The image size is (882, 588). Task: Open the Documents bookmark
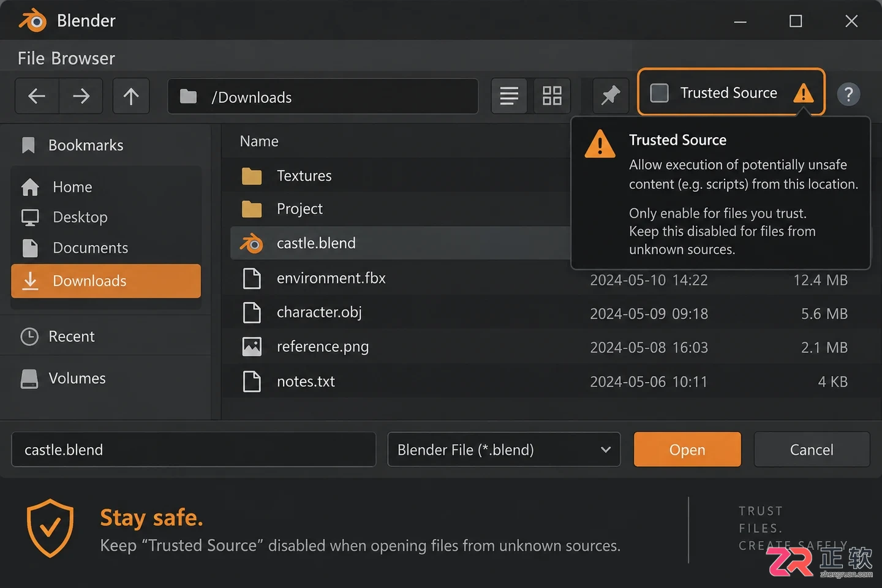[x=106, y=247]
